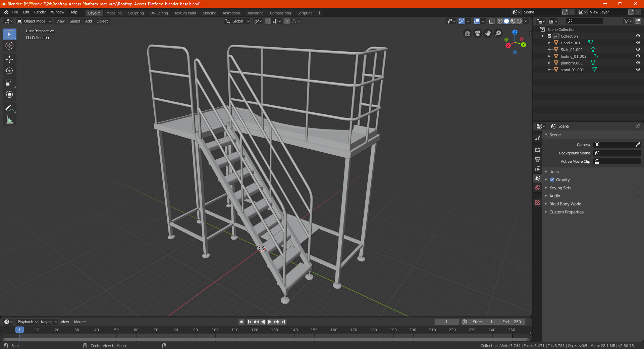Open the Keying dropdown in timeline
The height and width of the screenshot is (349, 644).
click(49, 322)
